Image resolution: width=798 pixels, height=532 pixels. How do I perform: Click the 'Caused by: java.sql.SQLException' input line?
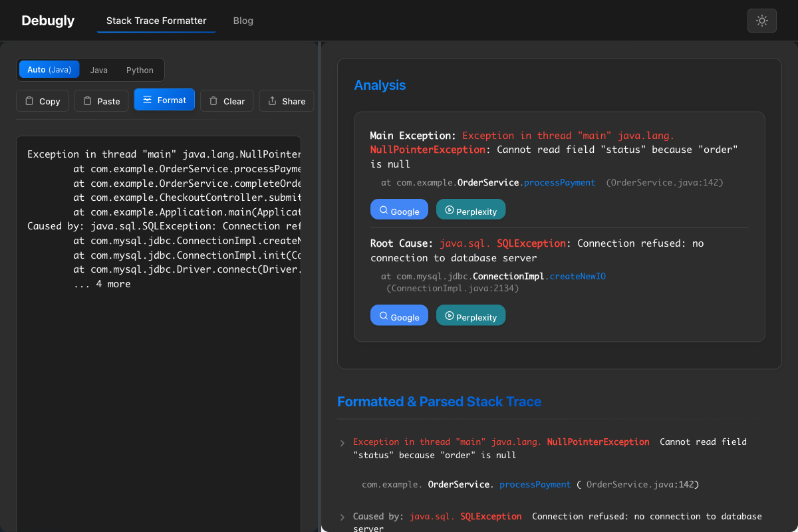tap(164, 226)
